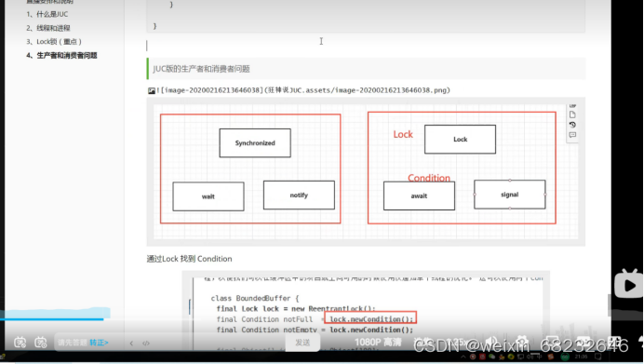This screenshot has width=644, height=364.
Task: Click the taskbar clock showing 21:36
Action: pos(581,357)
